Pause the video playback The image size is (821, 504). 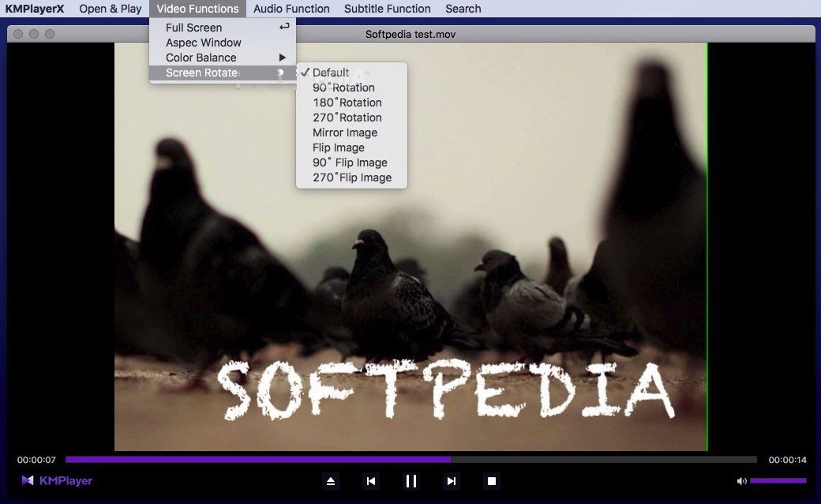point(410,481)
